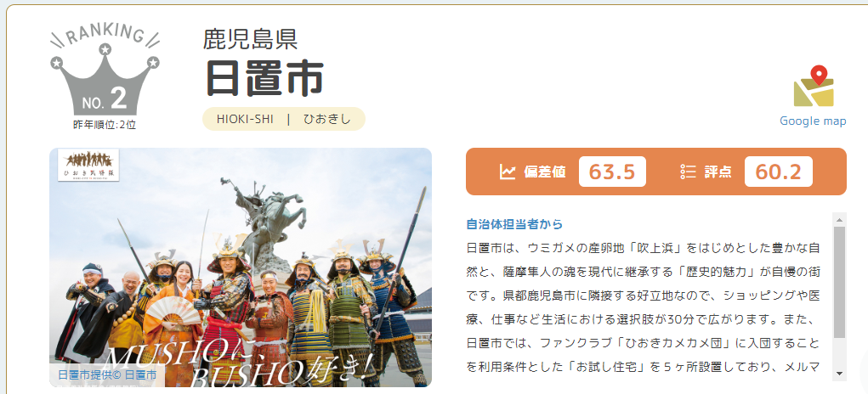
Task: Click the 評点 checklist icon
Action: pyautogui.click(x=688, y=172)
